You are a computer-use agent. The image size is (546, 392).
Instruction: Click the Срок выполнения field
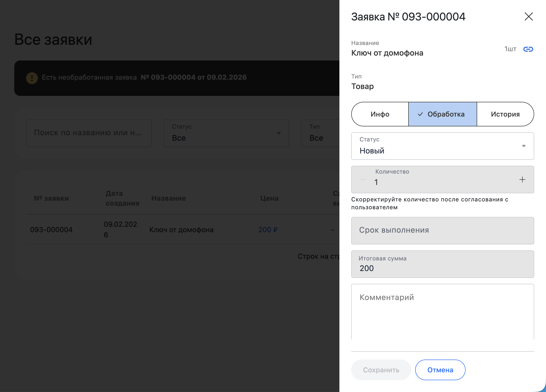442,230
